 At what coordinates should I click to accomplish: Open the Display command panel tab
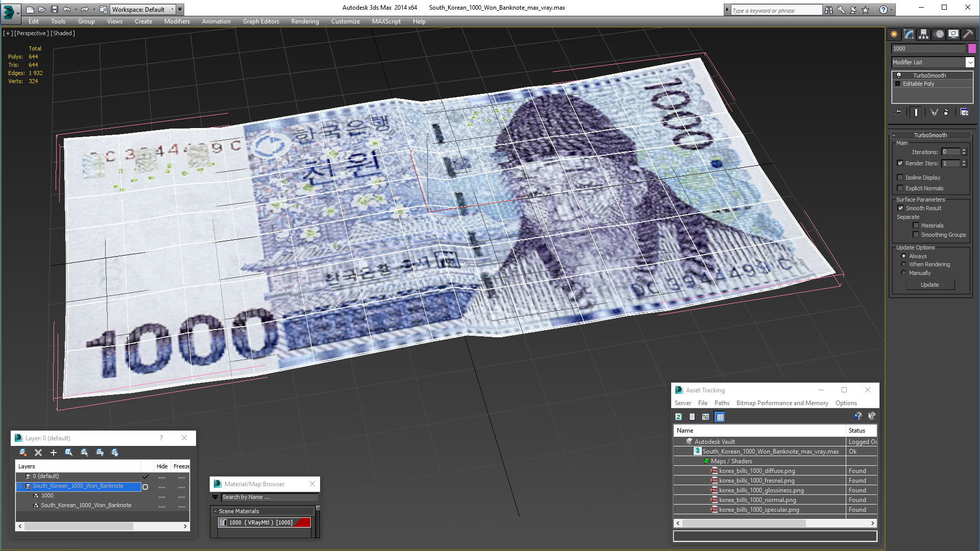[x=953, y=34]
